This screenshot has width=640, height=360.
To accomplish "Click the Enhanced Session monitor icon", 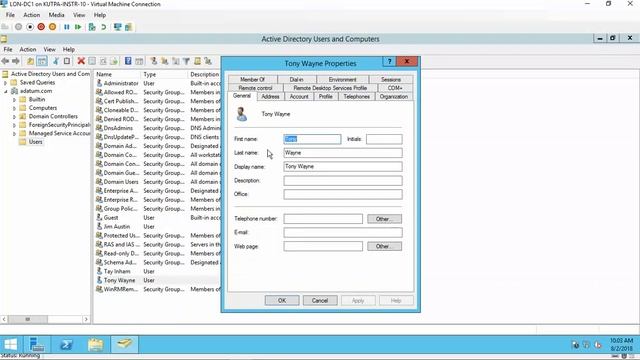I will 118,27.
